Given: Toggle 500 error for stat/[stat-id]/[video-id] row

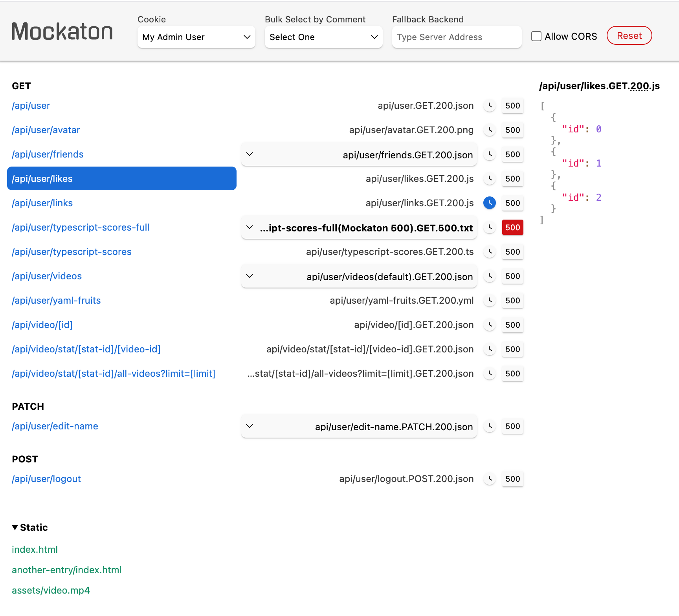Looking at the screenshot, I should (x=513, y=349).
